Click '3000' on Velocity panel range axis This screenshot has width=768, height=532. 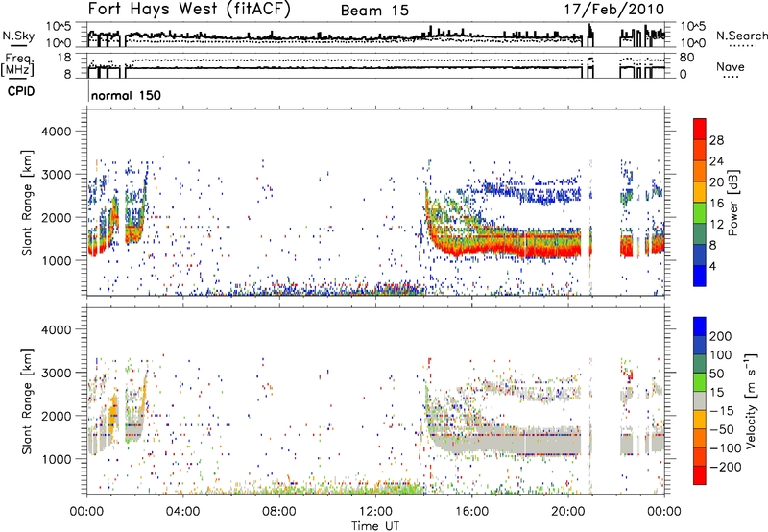(x=56, y=373)
